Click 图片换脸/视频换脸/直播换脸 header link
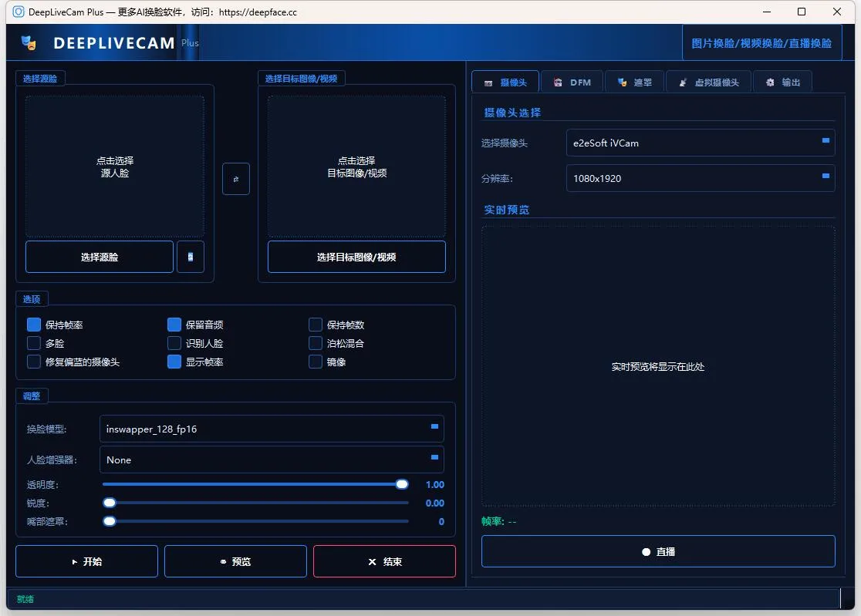Image resolution: width=861 pixels, height=616 pixels. click(761, 43)
